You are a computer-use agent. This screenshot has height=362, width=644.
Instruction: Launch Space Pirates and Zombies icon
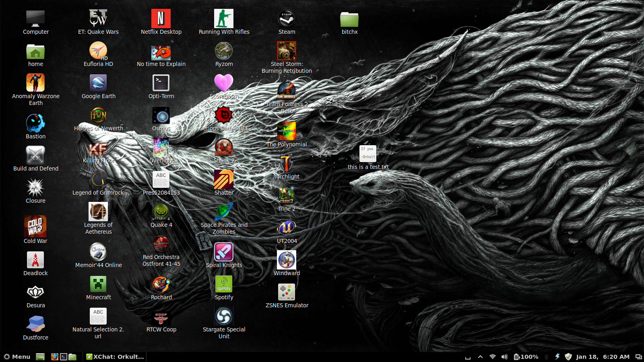[x=224, y=212]
